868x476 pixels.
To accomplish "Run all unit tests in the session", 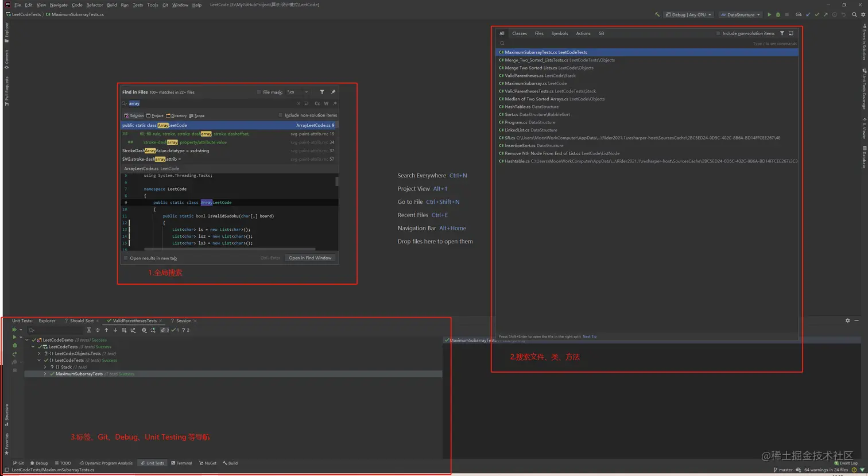I will tap(14, 330).
